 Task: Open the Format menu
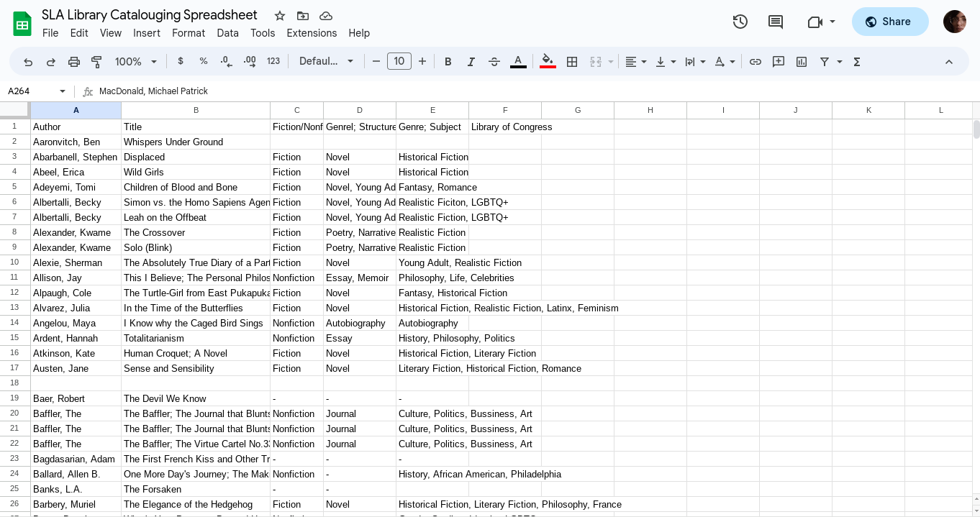click(189, 33)
